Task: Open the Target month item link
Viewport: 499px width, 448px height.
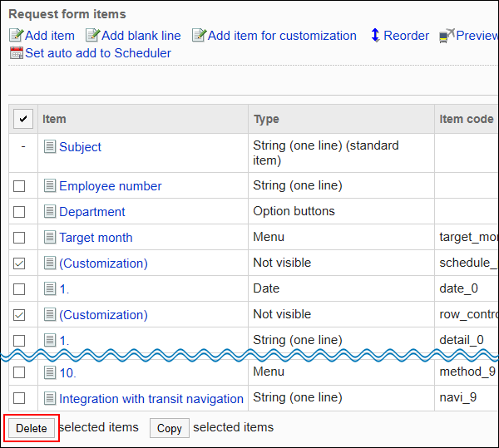Action: 96,238
